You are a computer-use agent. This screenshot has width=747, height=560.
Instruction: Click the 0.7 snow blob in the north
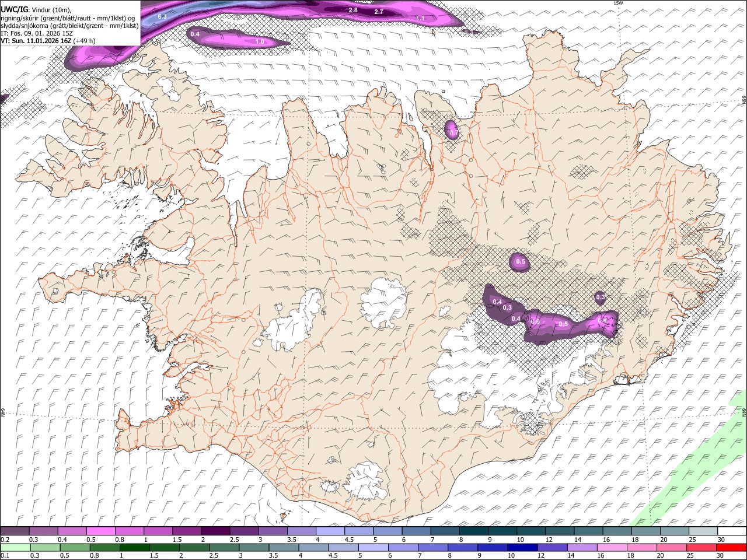click(x=453, y=130)
